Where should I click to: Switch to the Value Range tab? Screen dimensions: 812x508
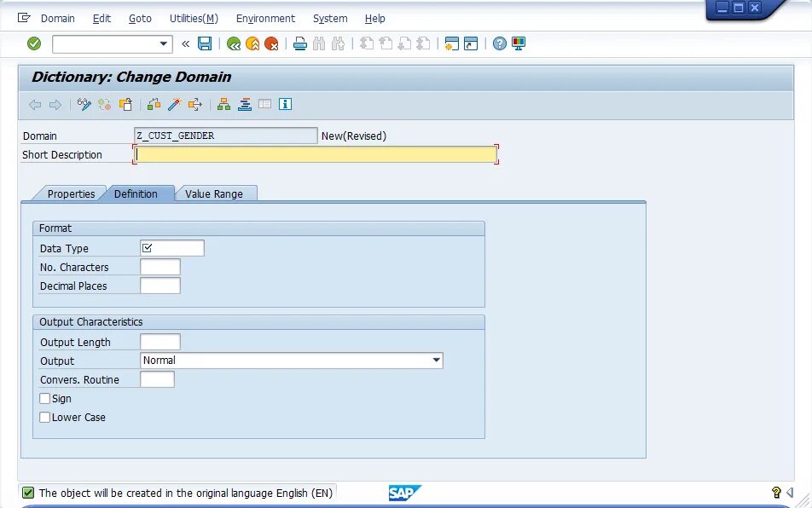(x=214, y=194)
